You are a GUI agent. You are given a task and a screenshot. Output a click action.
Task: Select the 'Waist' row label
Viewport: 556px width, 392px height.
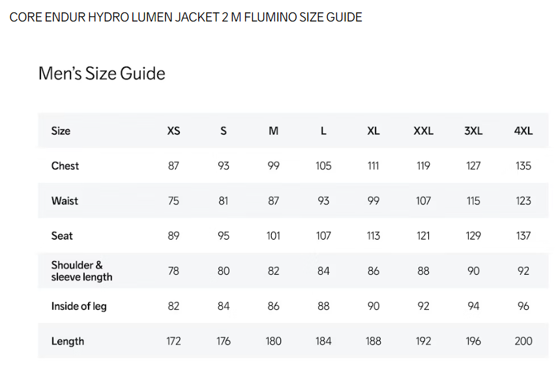click(65, 201)
